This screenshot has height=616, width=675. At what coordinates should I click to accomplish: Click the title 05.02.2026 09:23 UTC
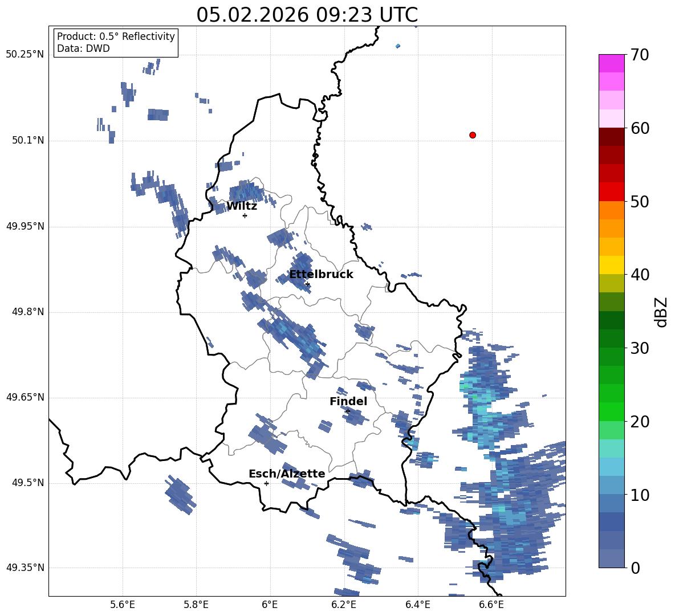(307, 15)
